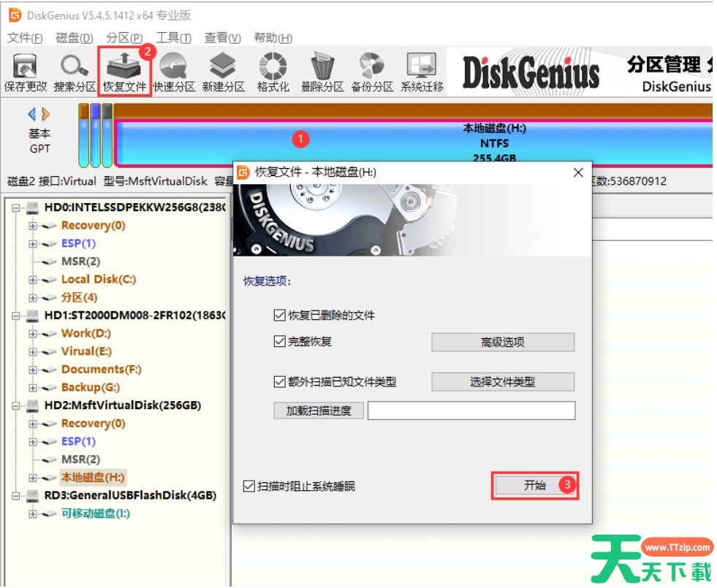Open the 工具(T) menu
The width and height of the screenshot is (717, 588).
click(x=173, y=38)
